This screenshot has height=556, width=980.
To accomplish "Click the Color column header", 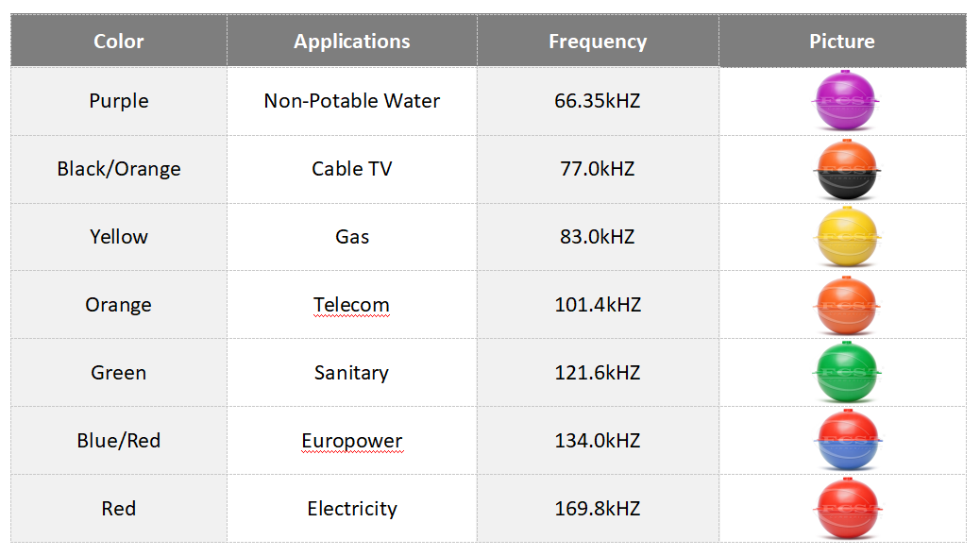I will [119, 42].
